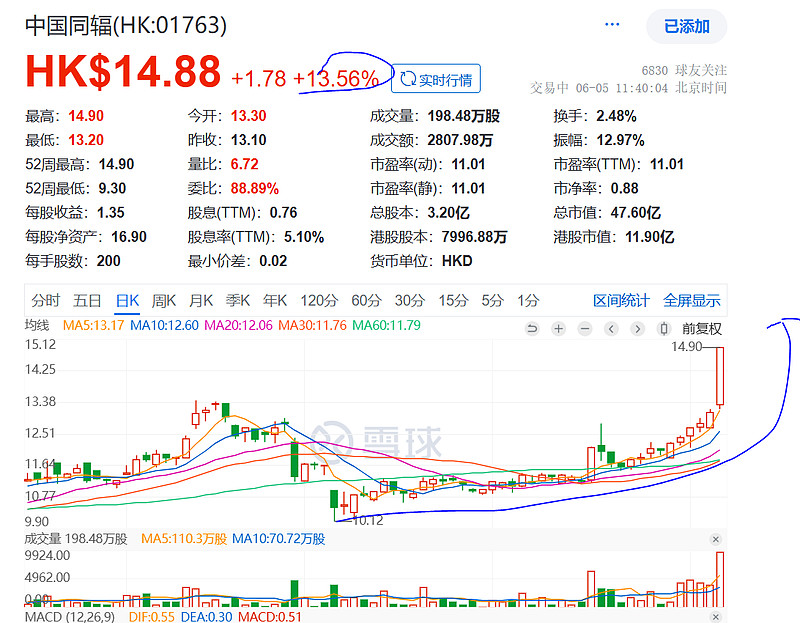This screenshot has height=623, width=800.
Task: Click the 昨收 value 13.10
Action: (x=248, y=140)
